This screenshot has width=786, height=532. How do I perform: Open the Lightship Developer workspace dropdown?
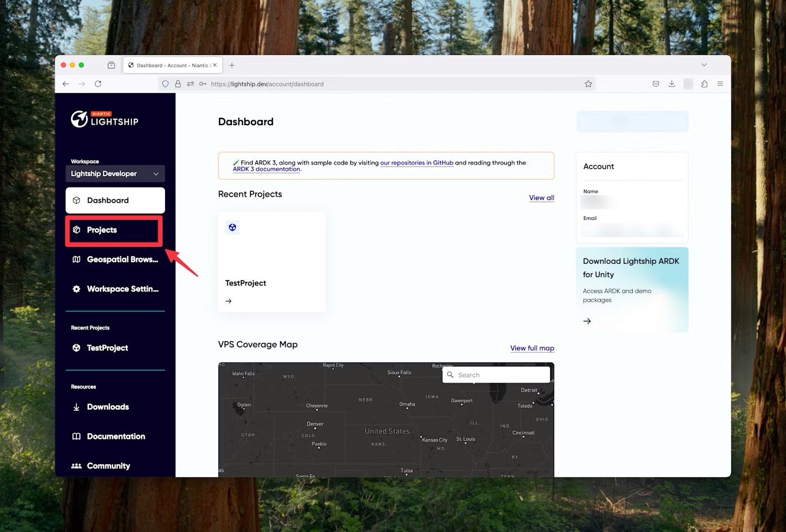[115, 173]
